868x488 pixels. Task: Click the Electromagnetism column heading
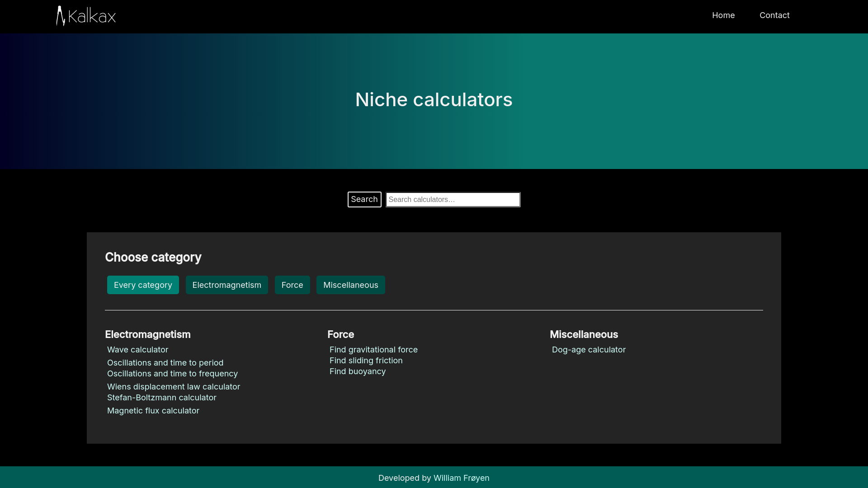click(x=148, y=334)
